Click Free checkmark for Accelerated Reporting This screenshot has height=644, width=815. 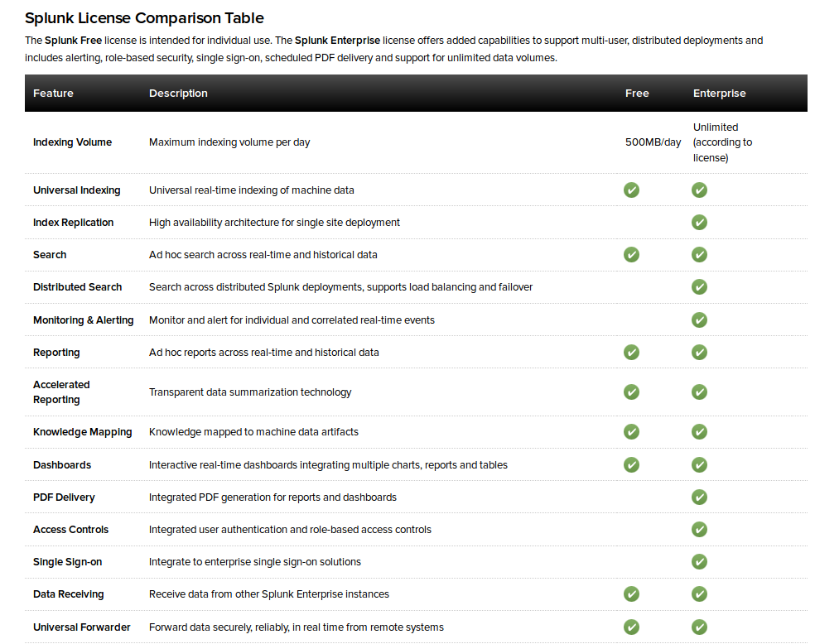tap(631, 392)
